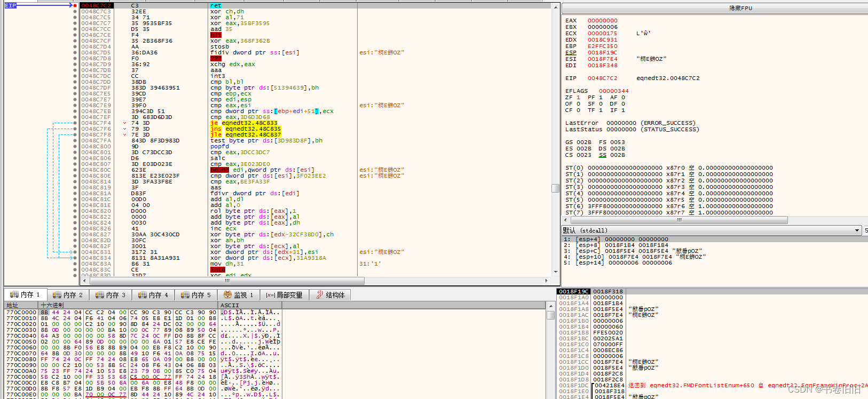Select the popfd instruction row
Image resolution: width=868 pixels, height=399 pixels.
click(x=315, y=147)
